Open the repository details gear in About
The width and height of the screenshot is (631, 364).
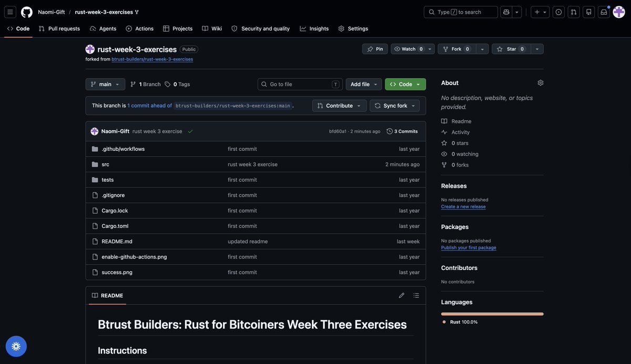point(541,83)
